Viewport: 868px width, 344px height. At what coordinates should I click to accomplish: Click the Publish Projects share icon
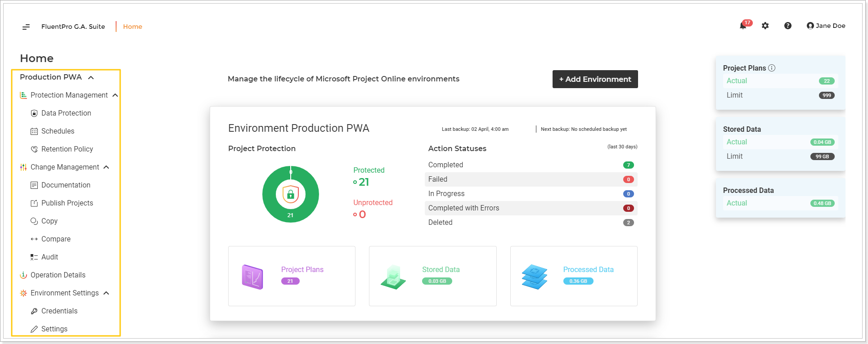point(34,203)
